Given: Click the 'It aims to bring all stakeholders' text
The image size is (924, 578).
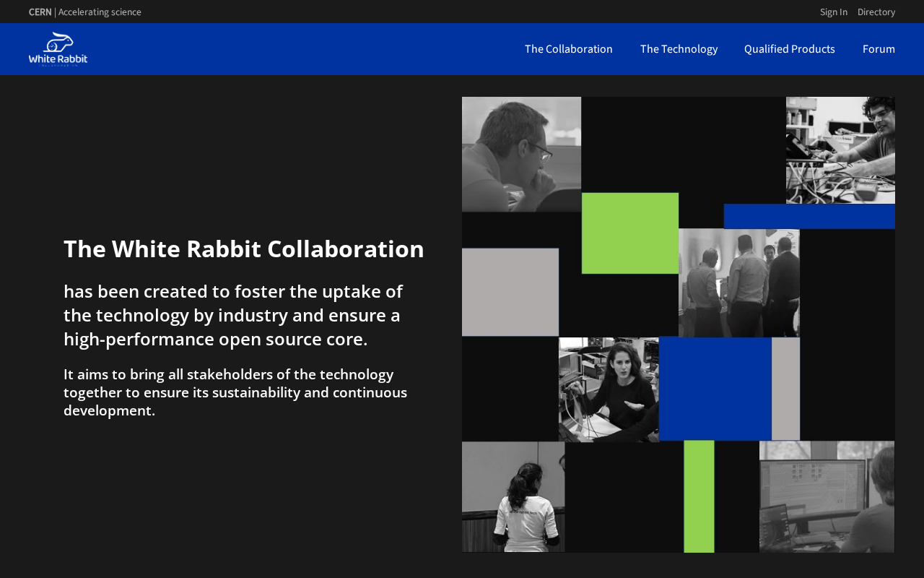Looking at the screenshot, I should [235, 392].
